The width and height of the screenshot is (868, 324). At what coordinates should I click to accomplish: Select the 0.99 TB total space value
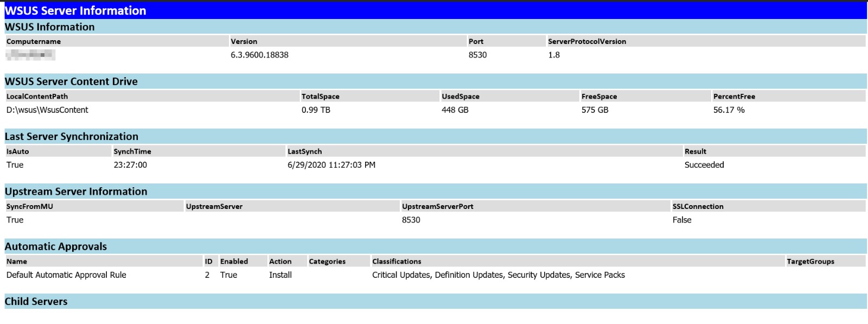316,110
